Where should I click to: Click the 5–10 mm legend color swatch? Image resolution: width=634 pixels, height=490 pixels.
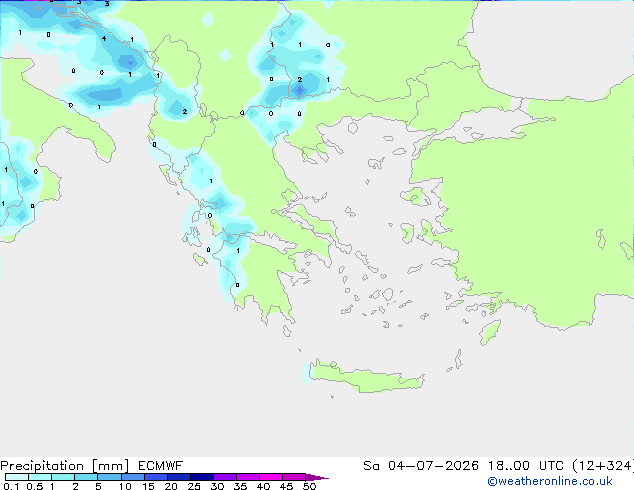click(x=109, y=477)
